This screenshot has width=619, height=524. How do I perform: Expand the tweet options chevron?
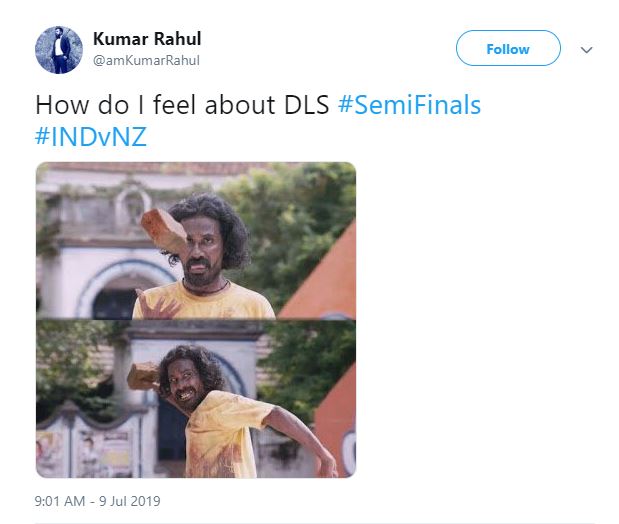coord(587,49)
